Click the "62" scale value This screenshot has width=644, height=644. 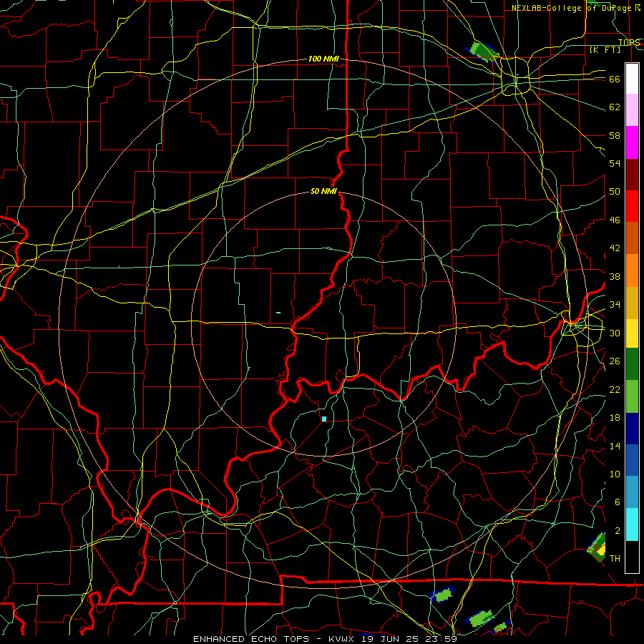click(x=615, y=107)
